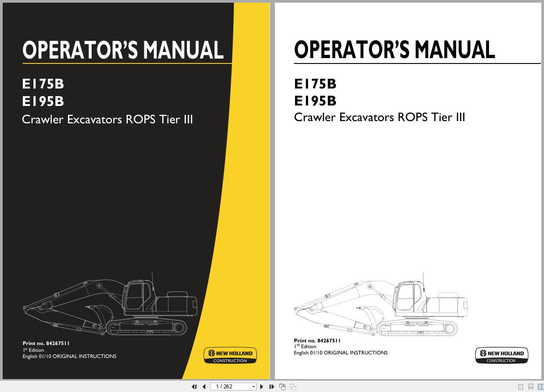
Task: Enable continuous page scrolling mode
Action: point(531,386)
